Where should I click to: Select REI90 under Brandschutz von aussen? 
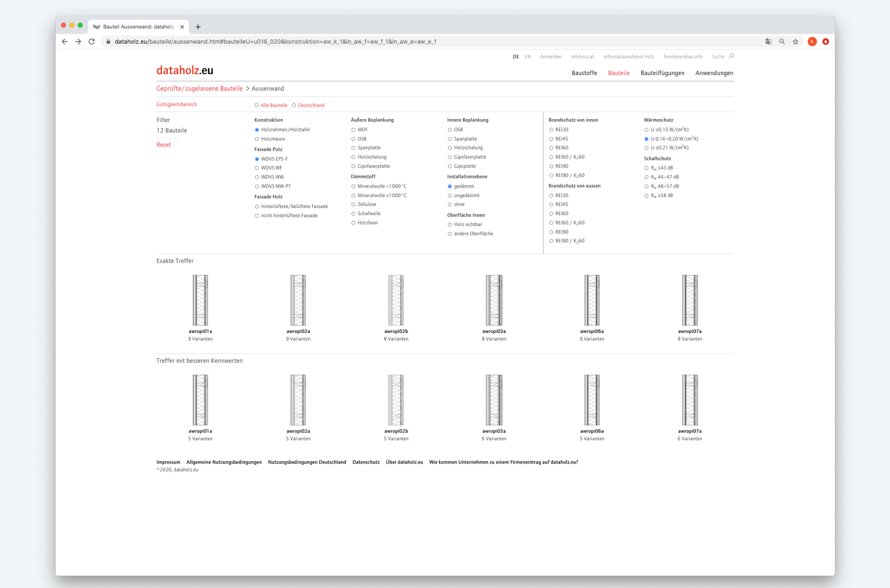click(x=551, y=232)
